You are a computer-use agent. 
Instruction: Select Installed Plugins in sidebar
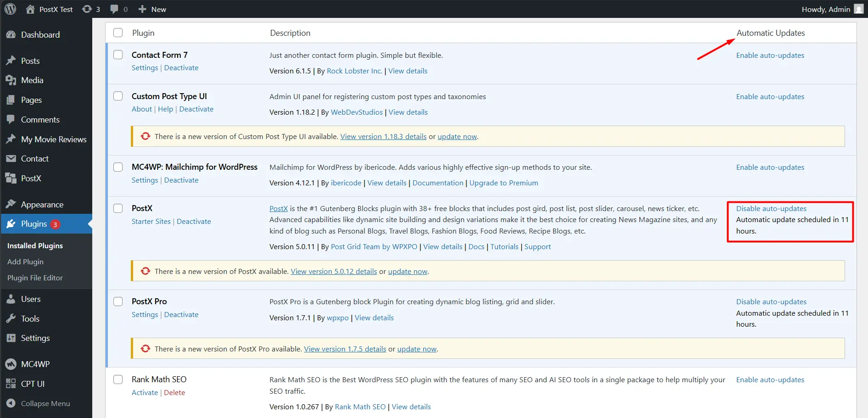pyautogui.click(x=35, y=245)
